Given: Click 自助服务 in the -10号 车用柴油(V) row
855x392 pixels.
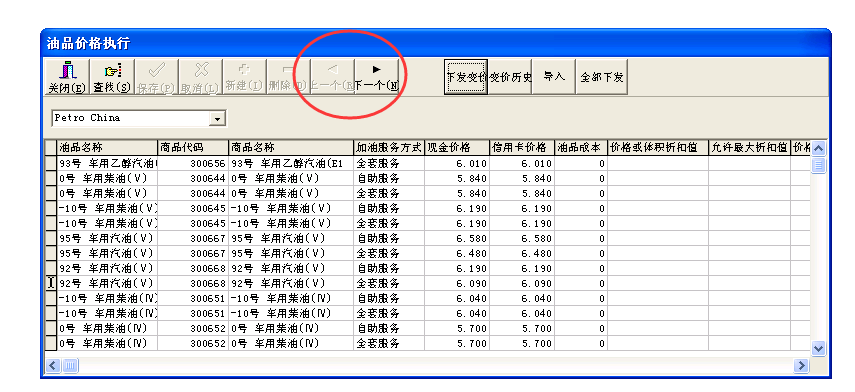Looking at the screenshot, I should coord(389,208).
